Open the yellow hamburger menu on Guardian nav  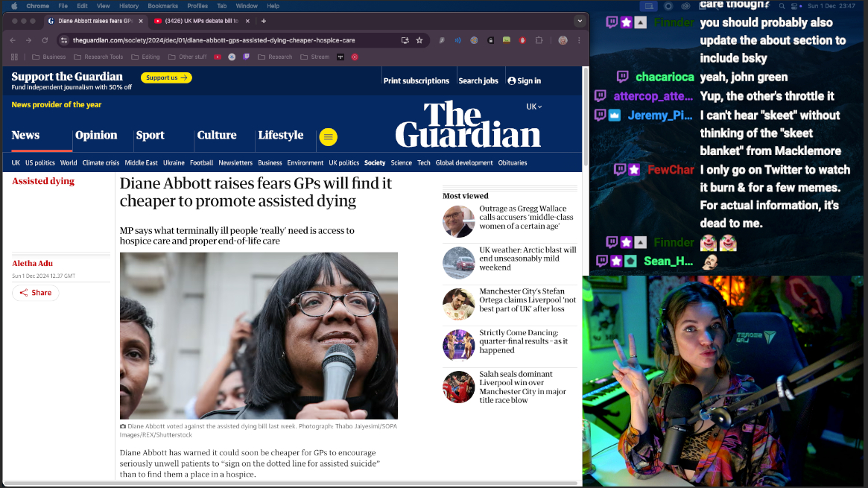328,137
